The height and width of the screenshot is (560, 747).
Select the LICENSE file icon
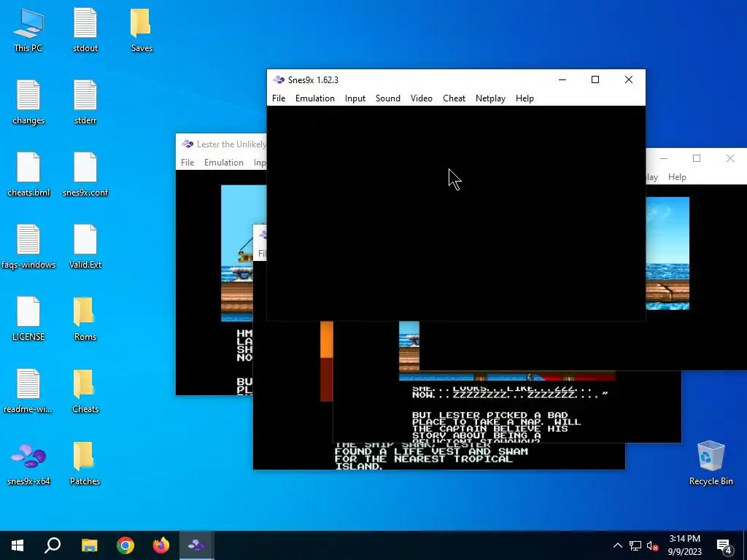(x=28, y=319)
